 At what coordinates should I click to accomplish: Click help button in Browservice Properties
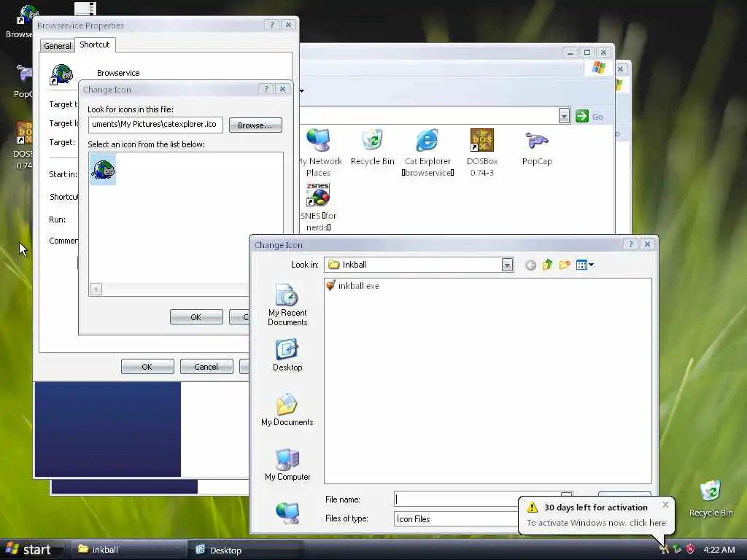pyautogui.click(x=272, y=25)
